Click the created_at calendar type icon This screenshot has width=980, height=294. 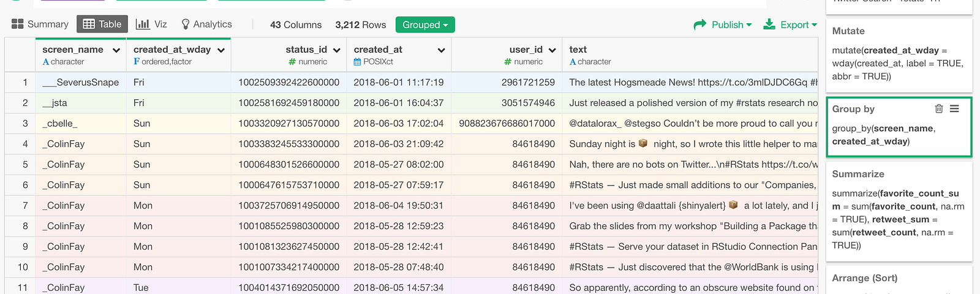[x=357, y=62]
